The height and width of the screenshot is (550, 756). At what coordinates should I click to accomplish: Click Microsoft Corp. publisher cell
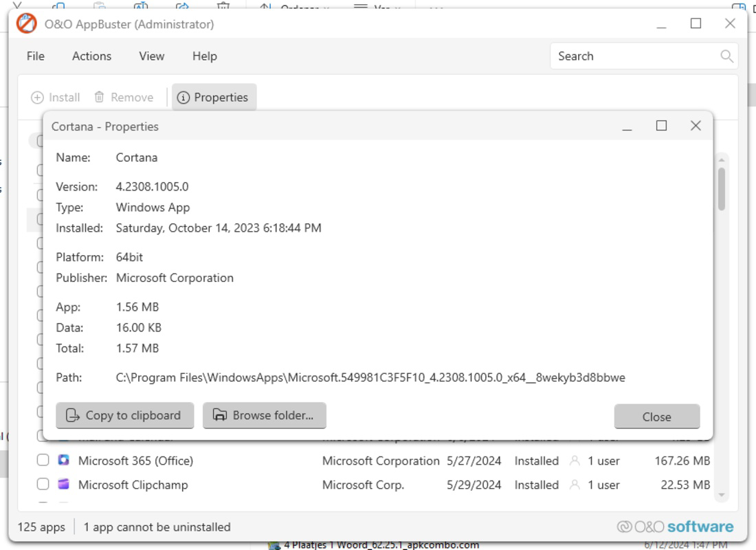pos(363,485)
